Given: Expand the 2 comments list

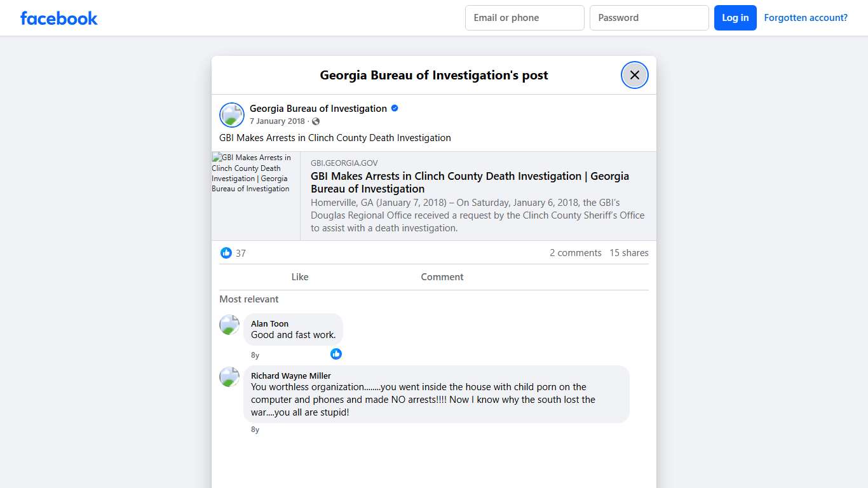Looking at the screenshot, I should click(x=575, y=252).
